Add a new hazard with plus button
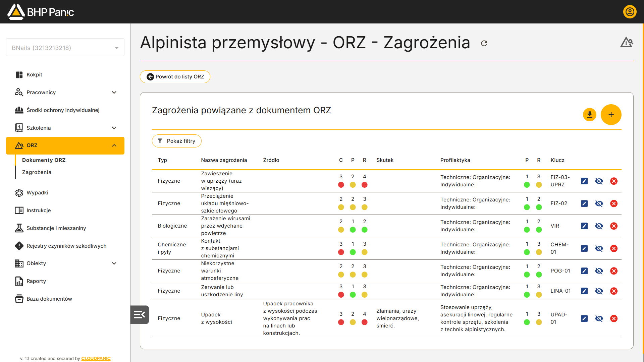Image resolution: width=644 pixels, height=362 pixels. click(611, 115)
